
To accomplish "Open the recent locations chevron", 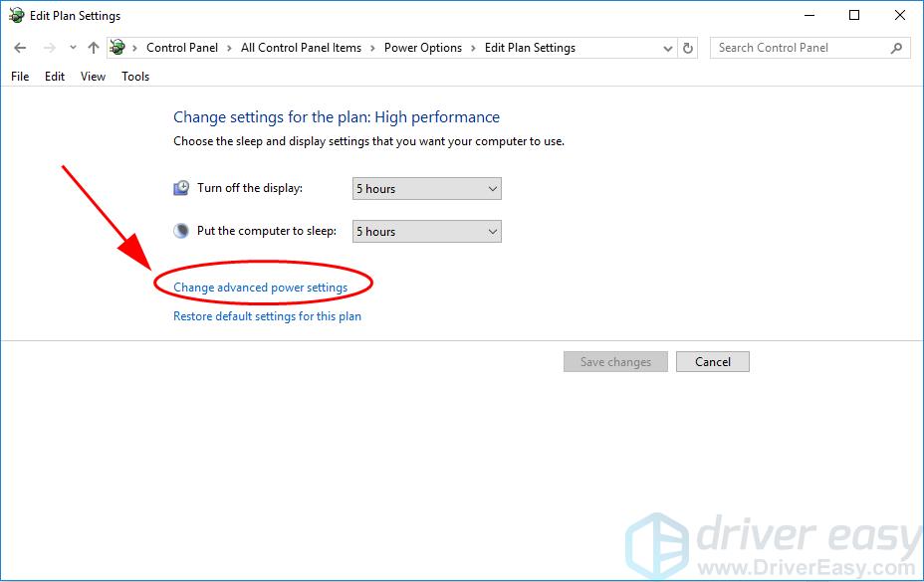I will [x=73, y=48].
